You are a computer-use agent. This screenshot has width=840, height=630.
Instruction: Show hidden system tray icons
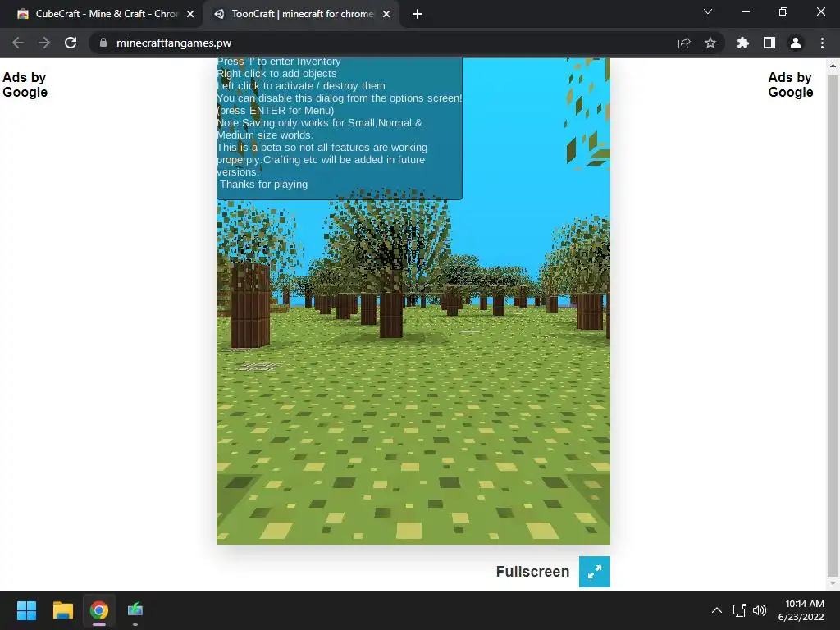point(717,610)
